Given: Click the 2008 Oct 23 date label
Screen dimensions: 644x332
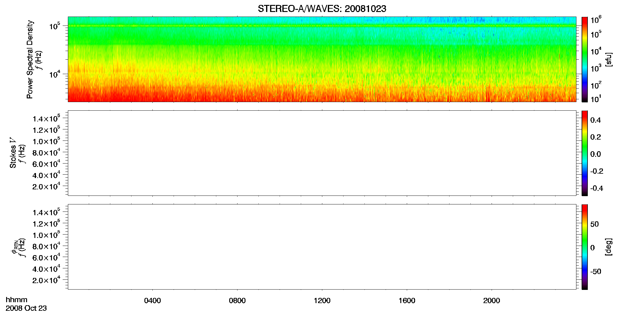Looking at the screenshot, I should [x=26, y=308].
